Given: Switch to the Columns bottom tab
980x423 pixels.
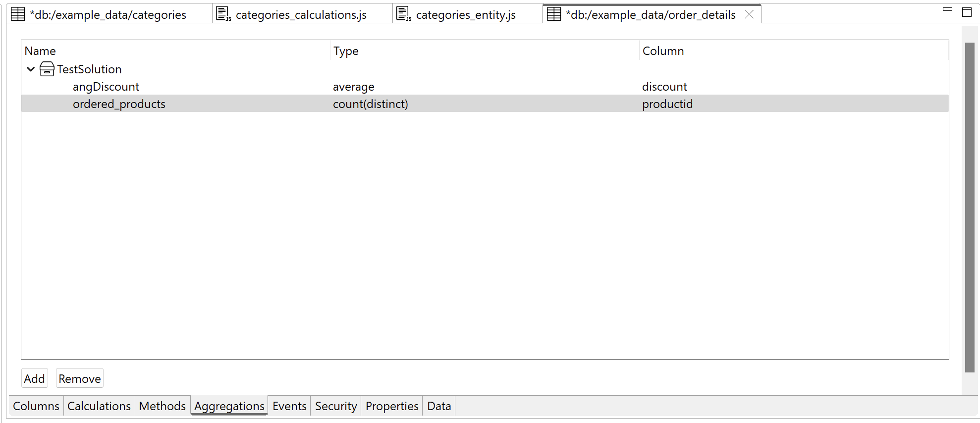Looking at the screenshot, I should [x=36, y=406].
